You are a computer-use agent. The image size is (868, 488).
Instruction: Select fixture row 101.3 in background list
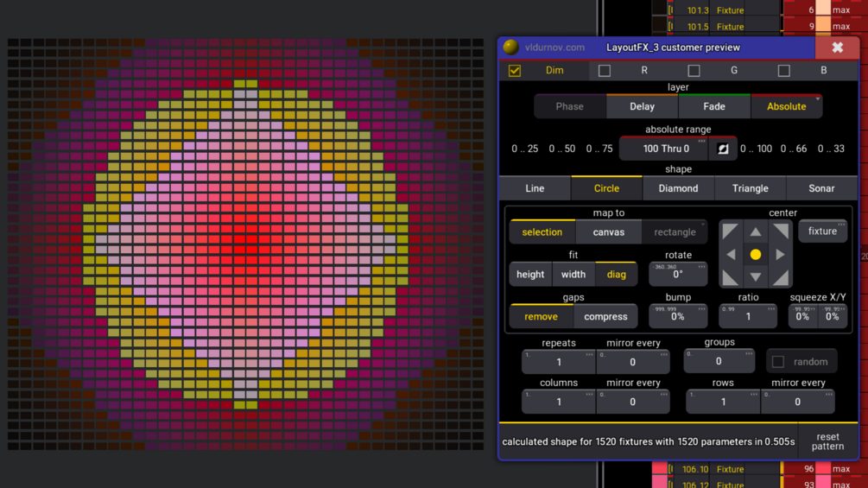(x=759, y=10)
